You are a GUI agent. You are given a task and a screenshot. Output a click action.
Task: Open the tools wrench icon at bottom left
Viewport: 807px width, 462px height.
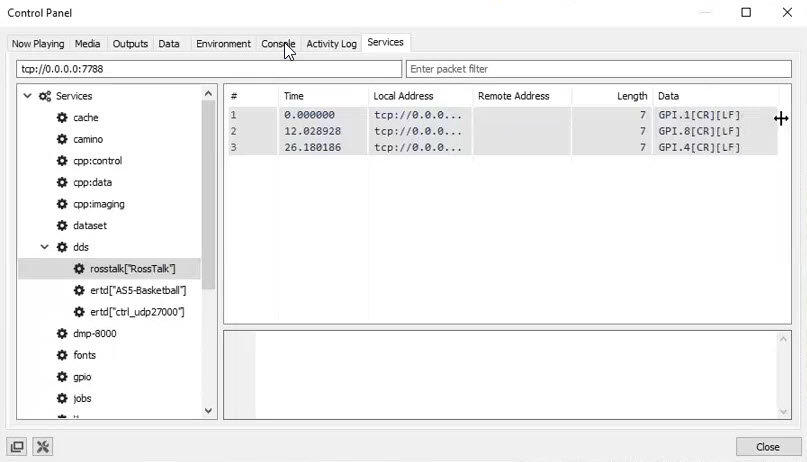pyautogui.click(x=42, y=447)
